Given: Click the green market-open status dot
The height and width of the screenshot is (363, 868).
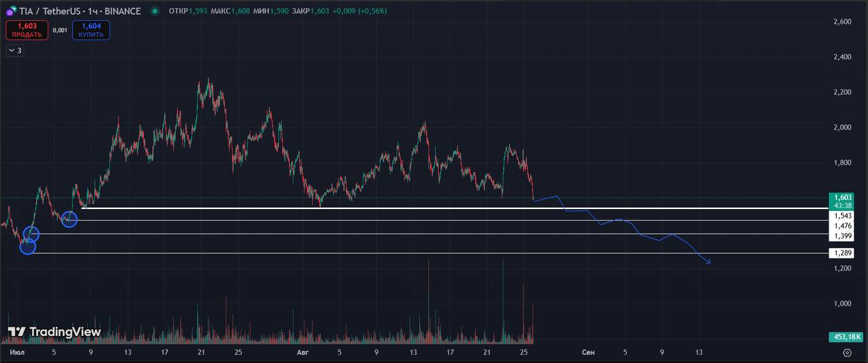Looking at the screenshot, I should [x=156, y=11].
